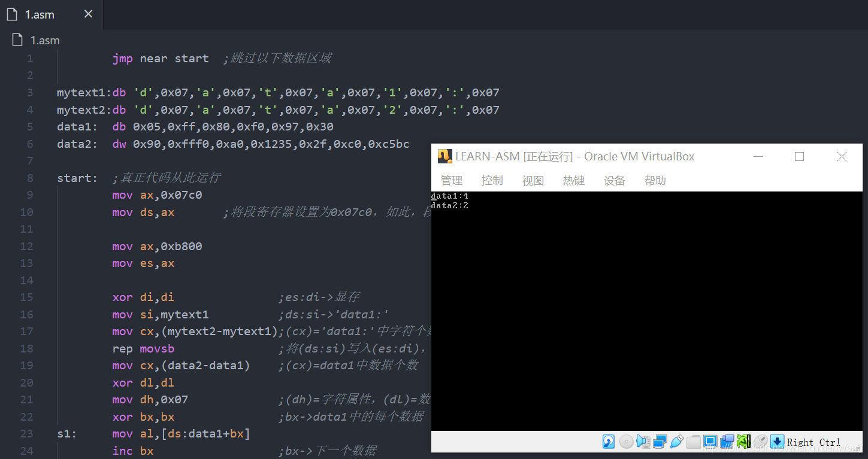
Task: Click the 'data1:' label on line 5
Action: pyautogui.click(x=77, y=127)
